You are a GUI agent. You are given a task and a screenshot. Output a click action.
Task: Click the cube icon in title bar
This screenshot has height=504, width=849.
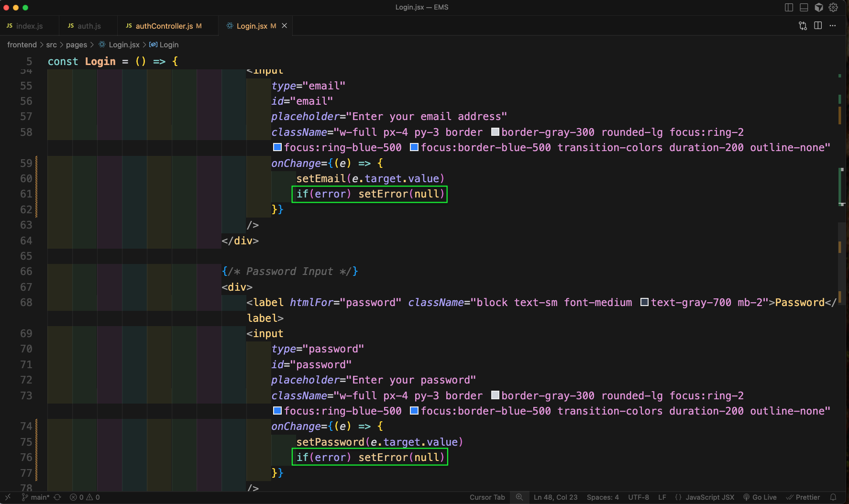click(819, 7)
